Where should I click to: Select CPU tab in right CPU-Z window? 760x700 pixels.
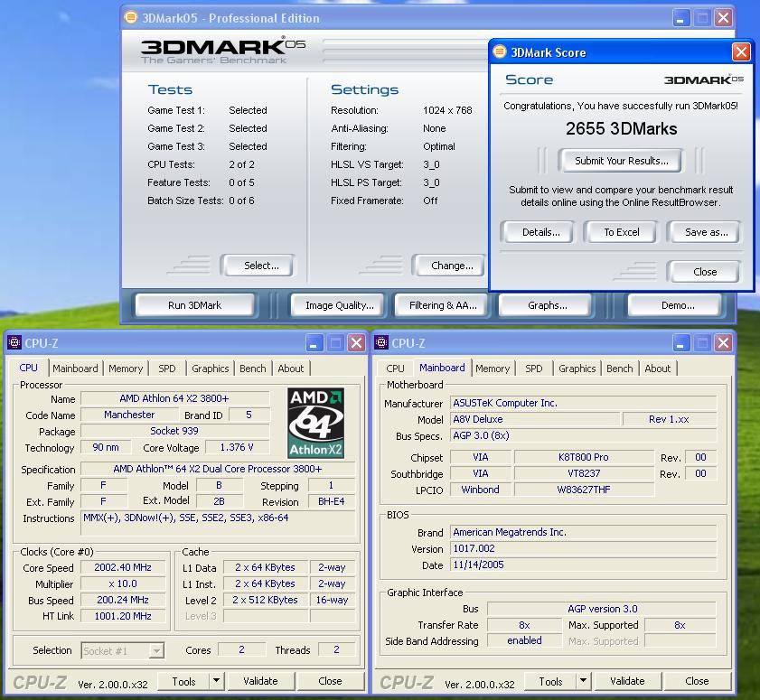(x=395, y=369)
